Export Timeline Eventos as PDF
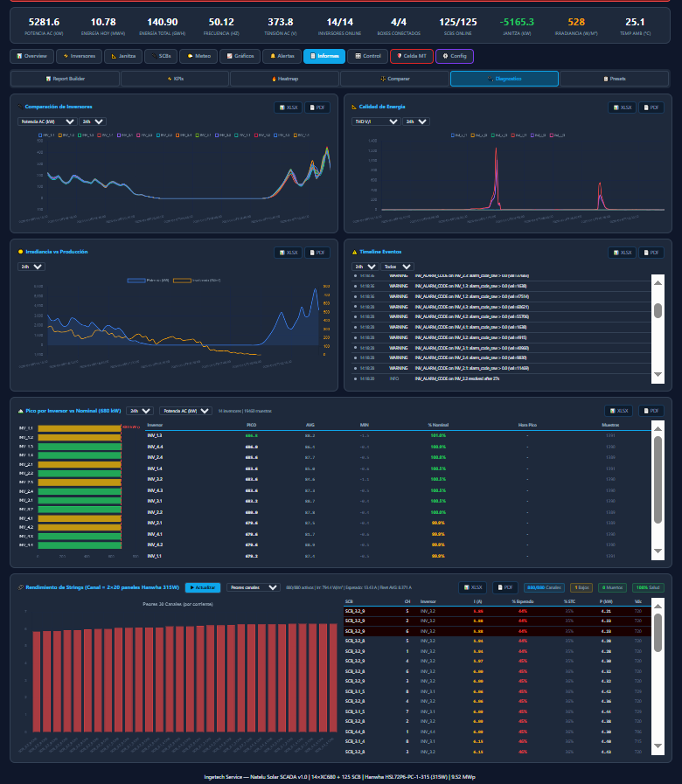 [x=651, y=253]
